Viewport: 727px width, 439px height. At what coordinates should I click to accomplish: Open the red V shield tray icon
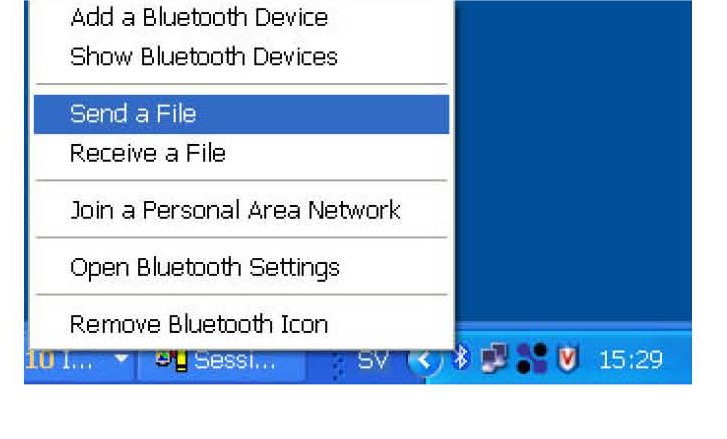pos(568,359)
